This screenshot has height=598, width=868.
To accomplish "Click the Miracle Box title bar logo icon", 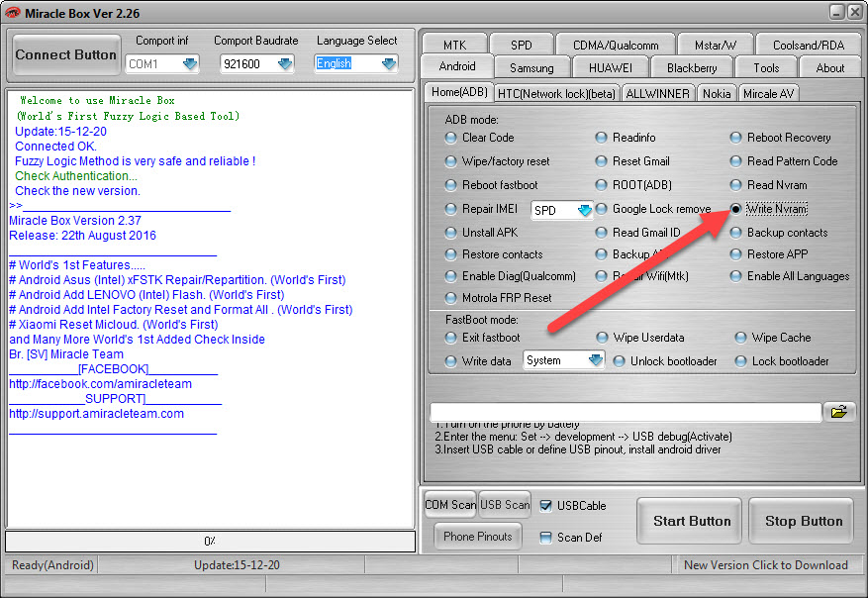I will [12, 13].
